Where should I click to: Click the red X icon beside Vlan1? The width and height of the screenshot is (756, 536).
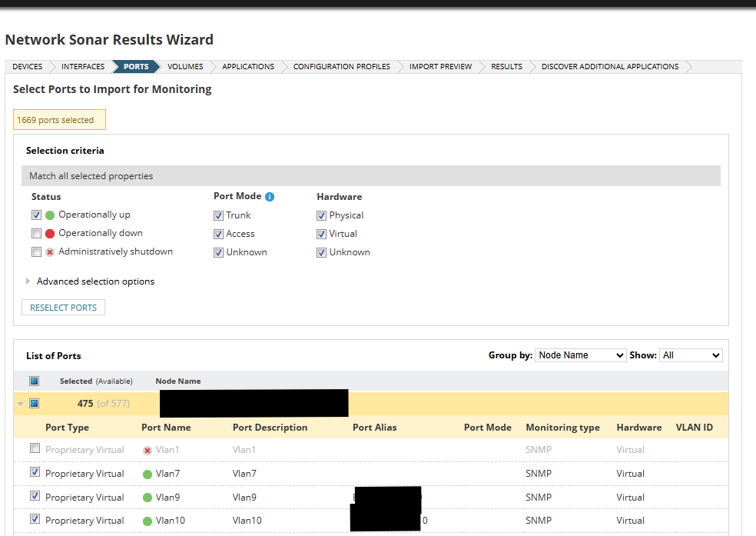click(146, 449)
